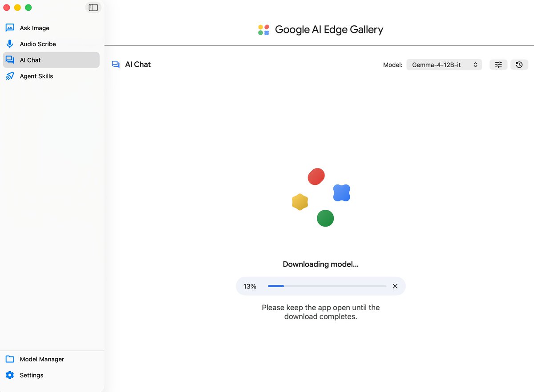Click the Model Manager folder icon
The height and width of the screenshot is (392, 534).
click(x=10, y=359)
